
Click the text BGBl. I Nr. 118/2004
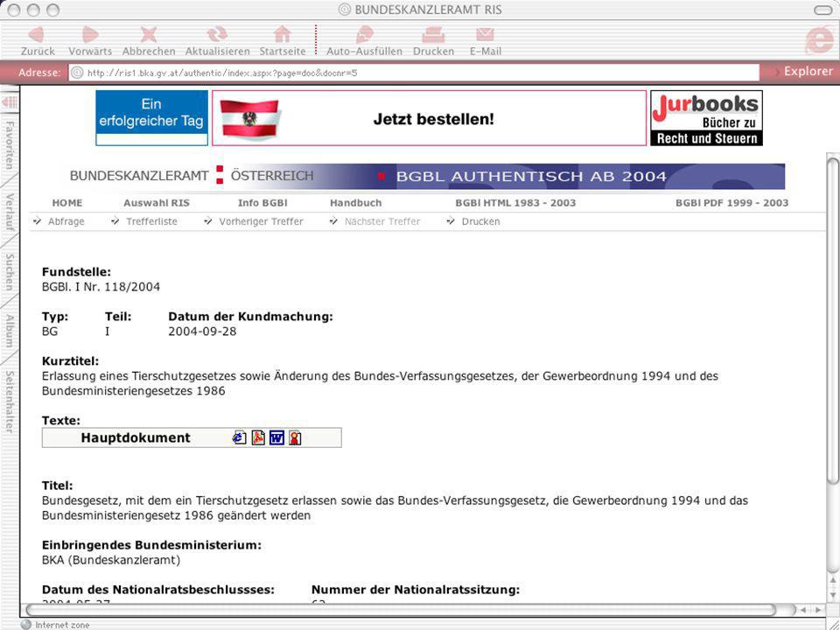[101, 287]
